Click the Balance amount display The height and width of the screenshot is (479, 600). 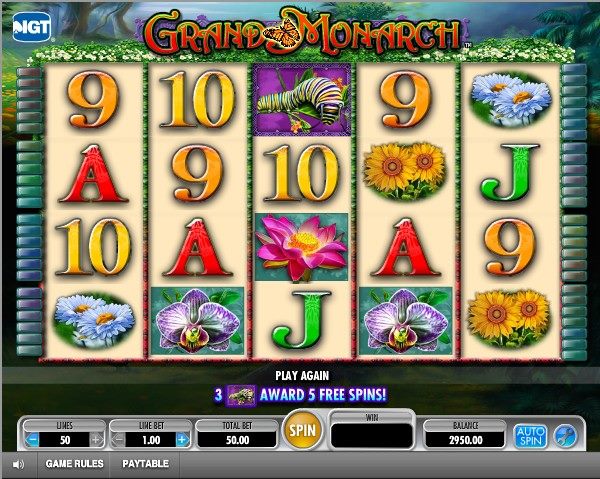pyautogui.click(x=465, y=440)
